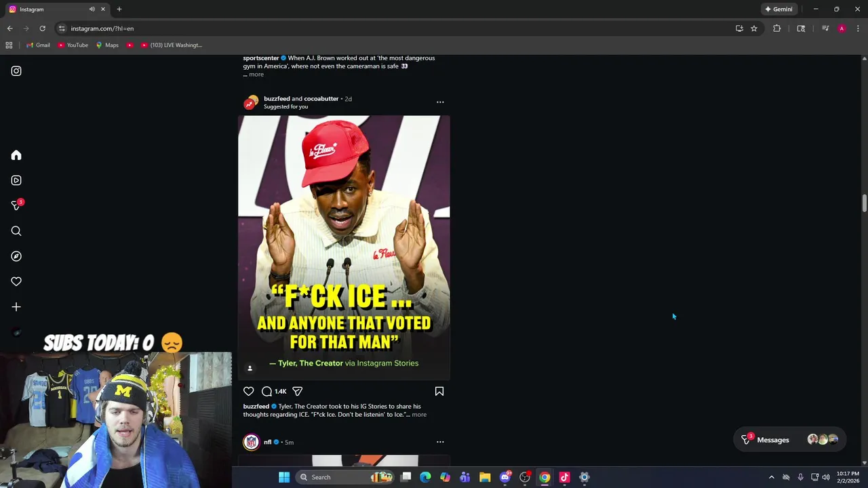Open Microsoft Edge from the taskbar
The height and width of the screenshot is (488, 868).
pyautogui.click(x=425, y=477)
